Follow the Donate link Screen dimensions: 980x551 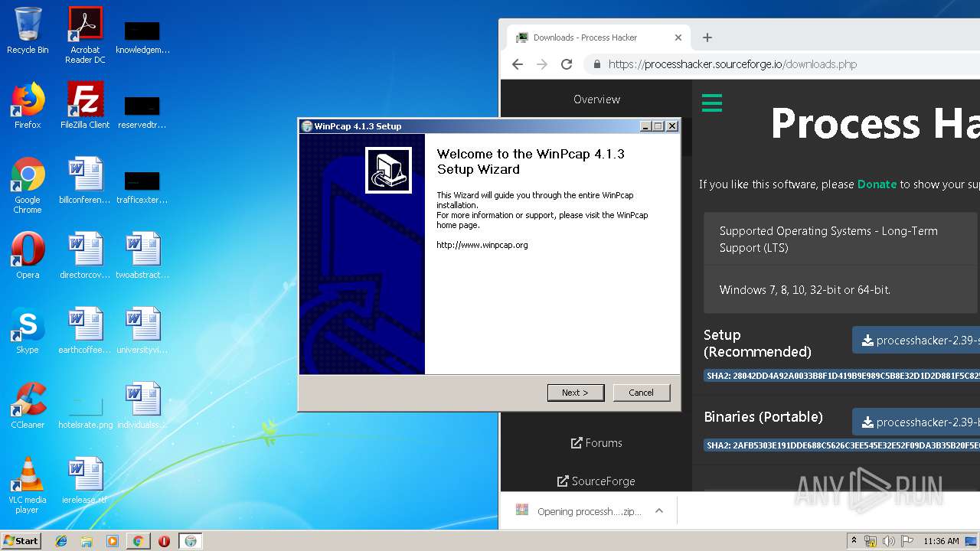coord(877,184)
